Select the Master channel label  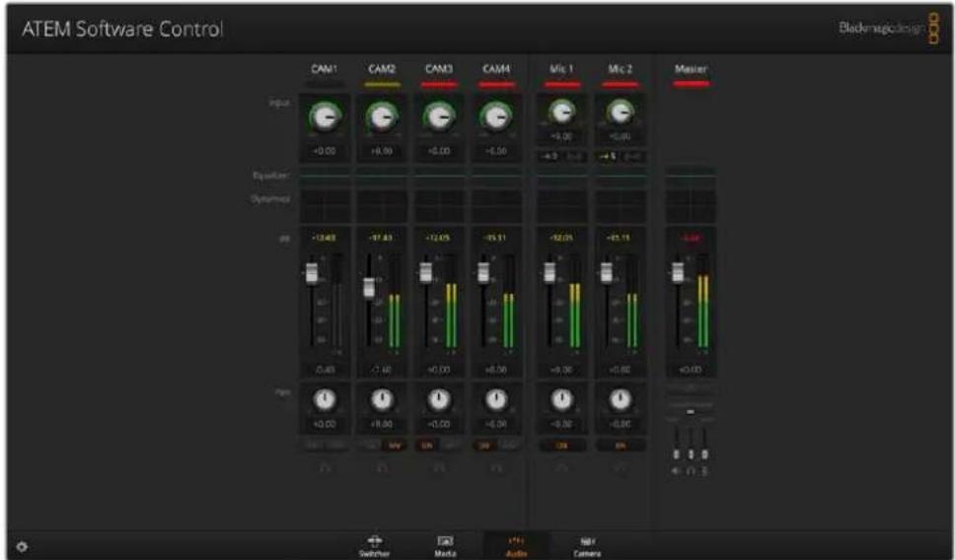(691, 69)
